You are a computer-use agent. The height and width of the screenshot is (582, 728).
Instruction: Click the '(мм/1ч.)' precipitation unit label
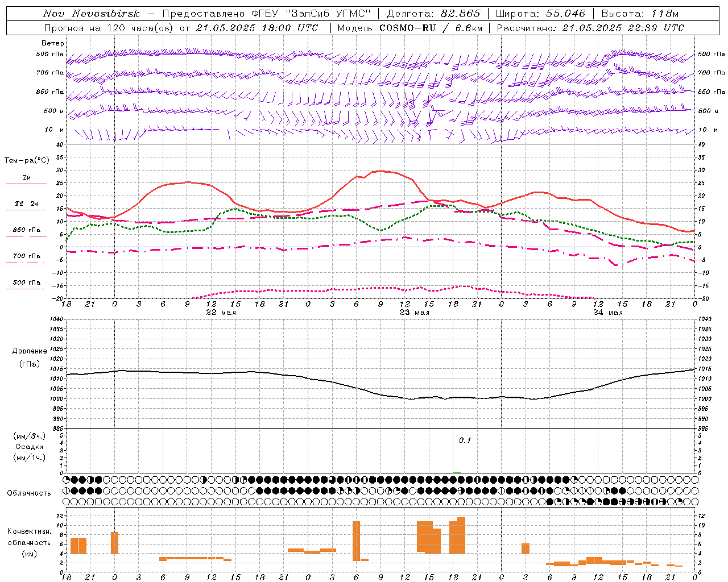(x=30, y=458)
